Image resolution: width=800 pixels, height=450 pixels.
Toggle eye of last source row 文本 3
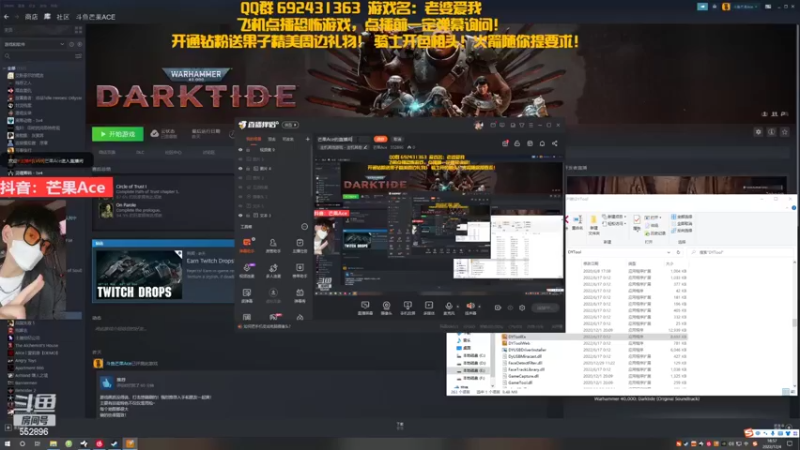240,215
